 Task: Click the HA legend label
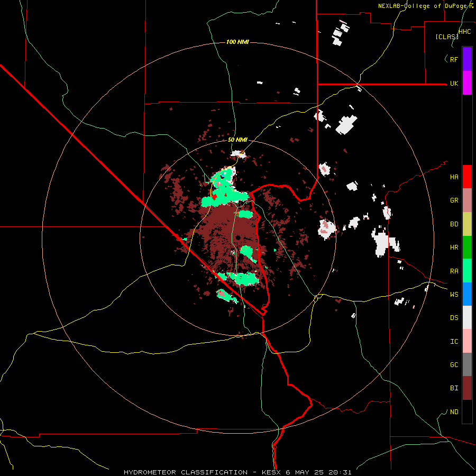(x=454, y=177)
